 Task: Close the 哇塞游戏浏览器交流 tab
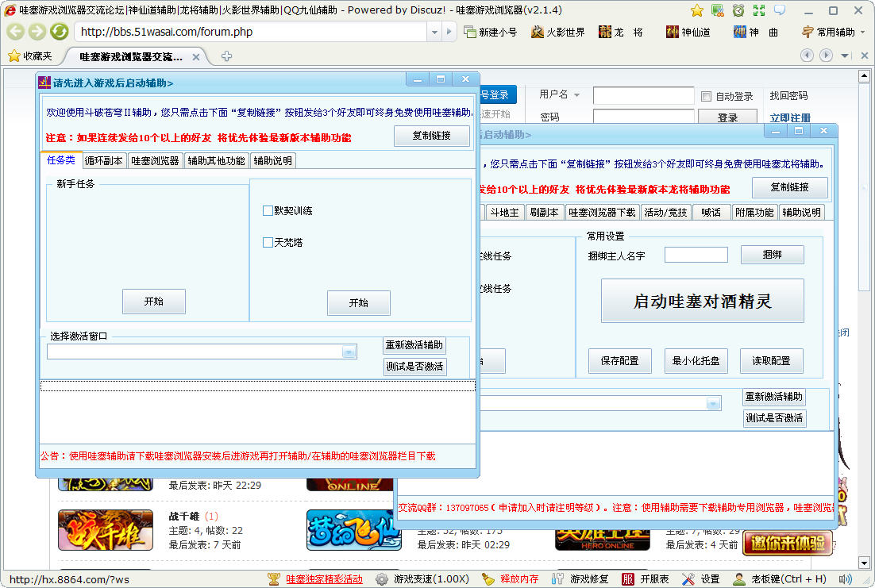click(x=196, y=57)
